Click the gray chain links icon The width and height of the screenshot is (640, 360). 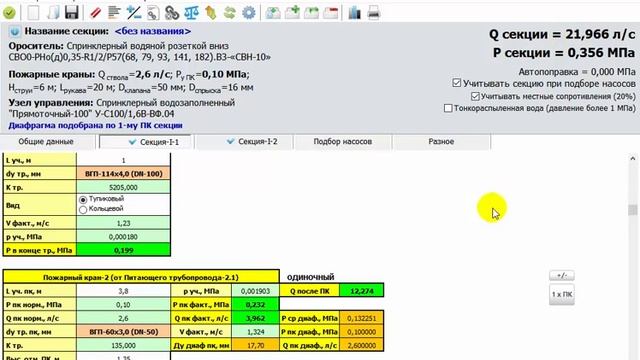(172, 13)
